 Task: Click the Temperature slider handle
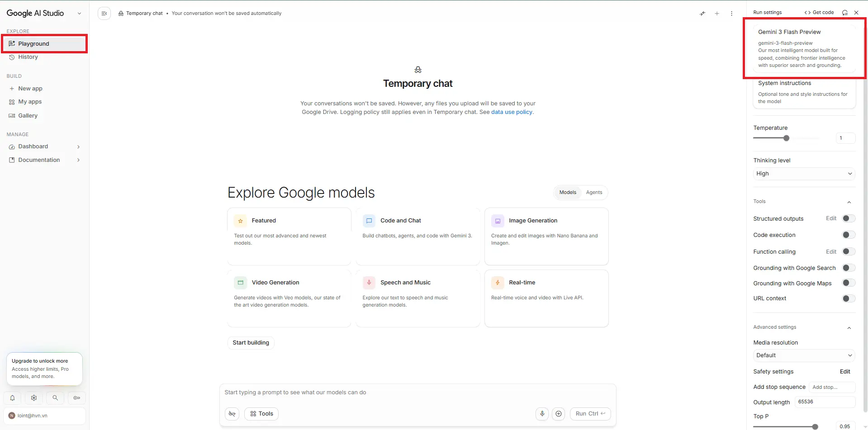[786, 138]
